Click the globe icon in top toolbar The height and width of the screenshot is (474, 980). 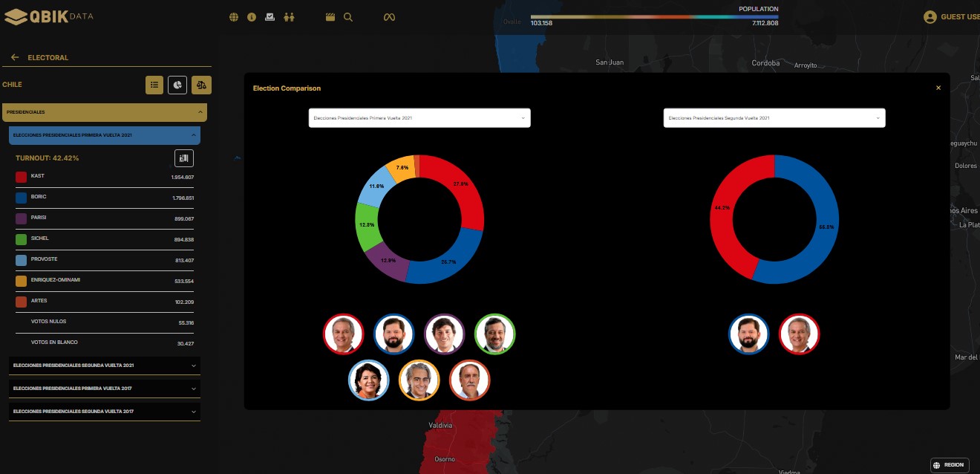[234, 17]
